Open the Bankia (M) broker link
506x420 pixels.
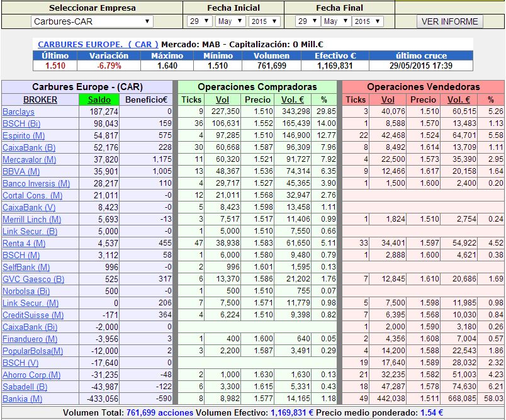(23, 399)
